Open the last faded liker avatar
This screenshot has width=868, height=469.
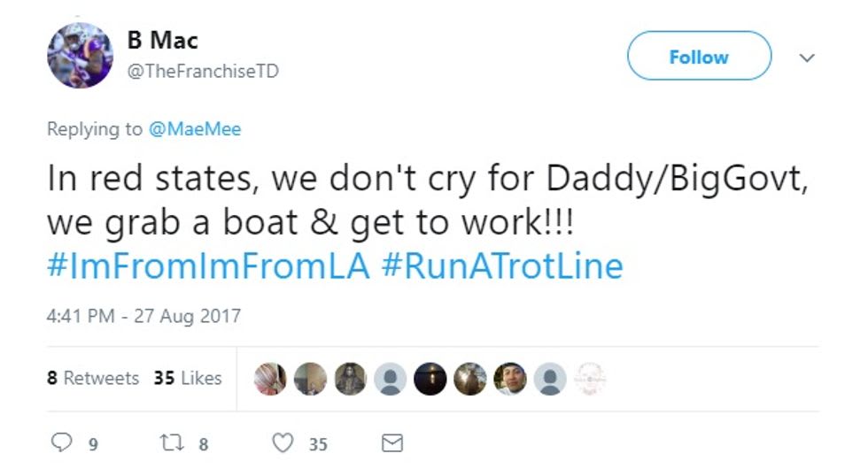(x=590, y=379)
